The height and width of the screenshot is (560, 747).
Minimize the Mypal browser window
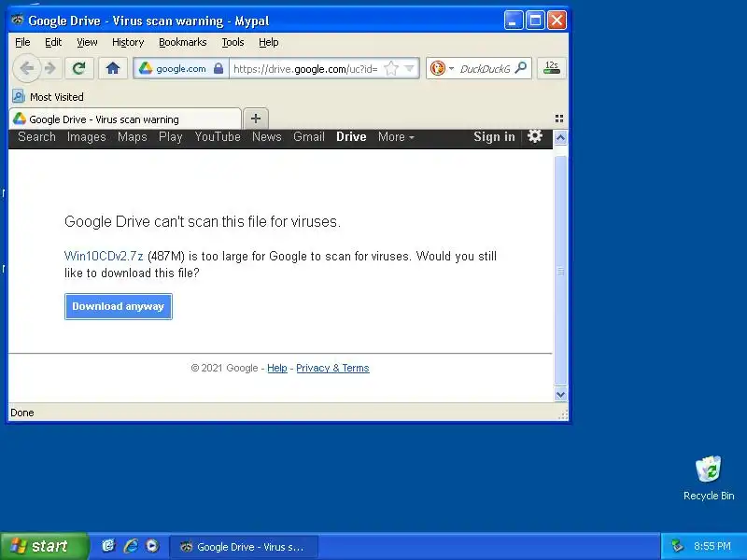514,21
